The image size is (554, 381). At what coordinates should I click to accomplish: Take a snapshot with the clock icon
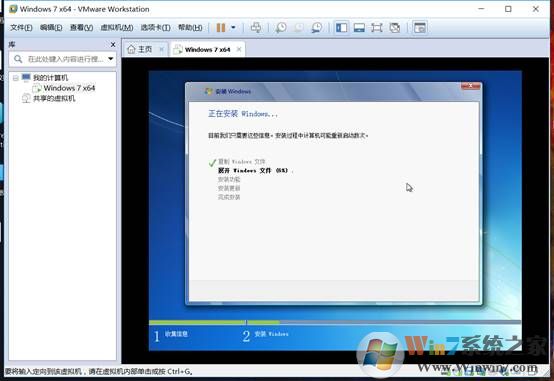tap(281, 28)
